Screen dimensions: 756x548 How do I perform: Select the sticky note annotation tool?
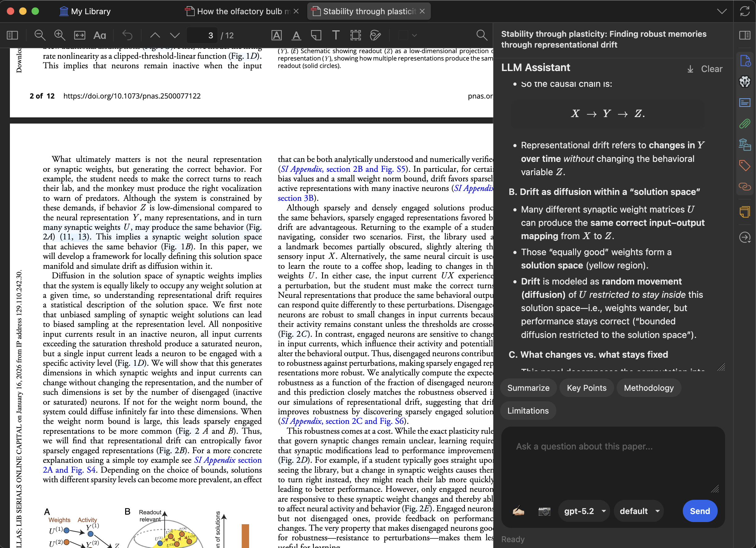(316, 35)
